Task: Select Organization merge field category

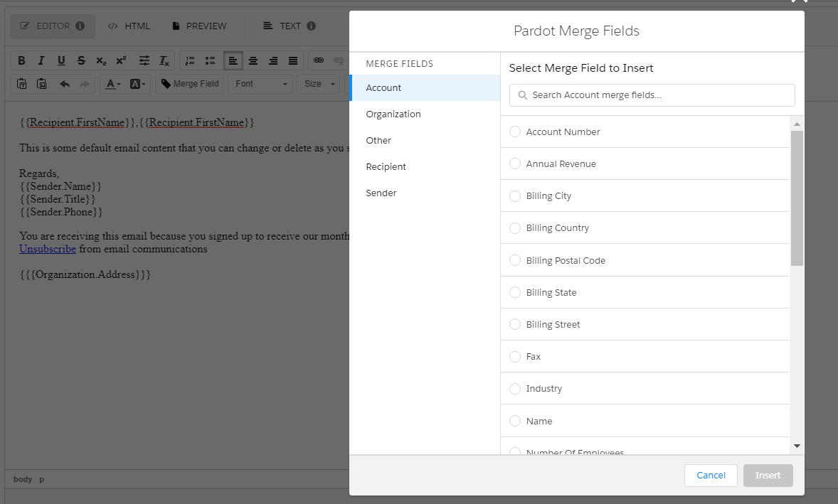Action: [x=425, y=114]
